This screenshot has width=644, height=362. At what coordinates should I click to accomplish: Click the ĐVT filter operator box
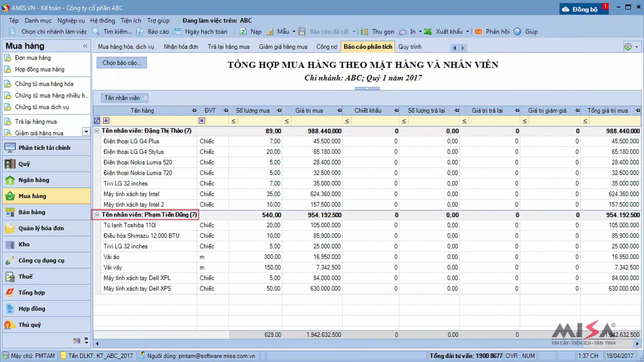202,121
